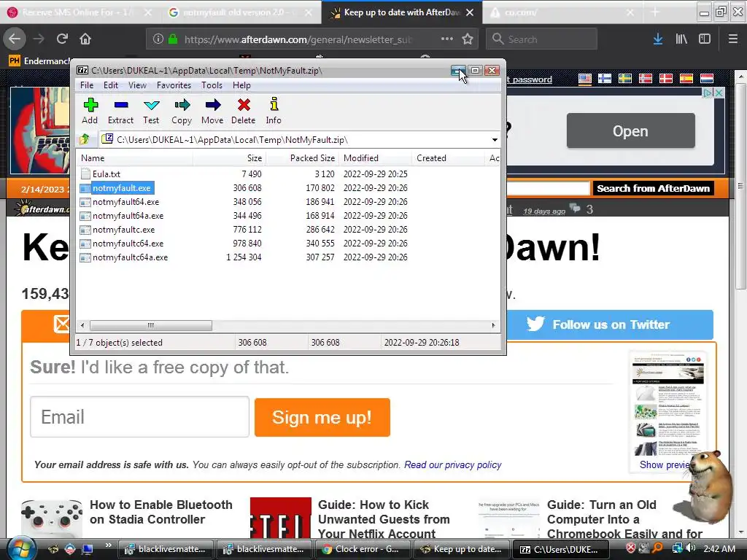
Task: Open the Help menu in 7-Zip
Action: [241, 85]
